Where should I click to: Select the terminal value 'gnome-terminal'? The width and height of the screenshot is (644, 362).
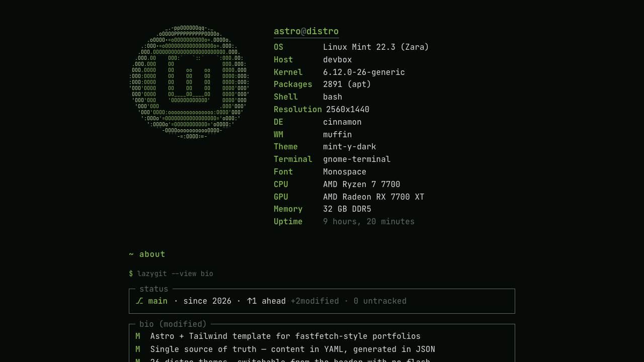(x=357, y=159)
